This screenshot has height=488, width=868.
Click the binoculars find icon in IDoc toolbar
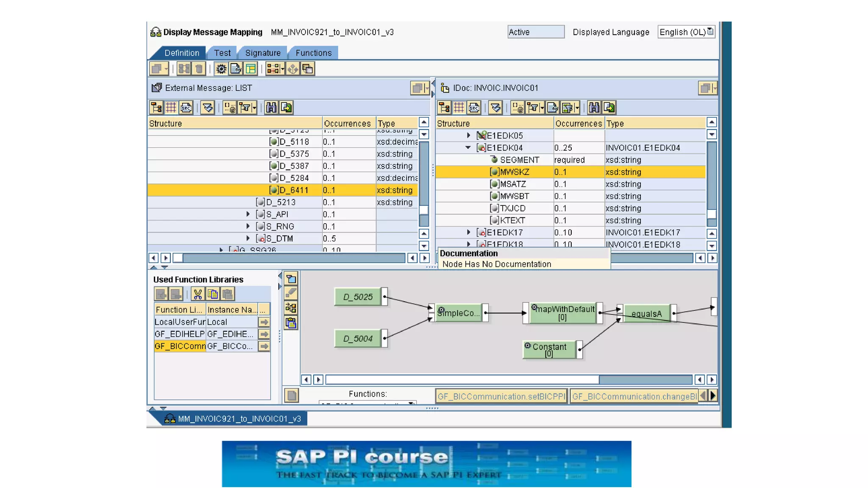tap(594, 108)
